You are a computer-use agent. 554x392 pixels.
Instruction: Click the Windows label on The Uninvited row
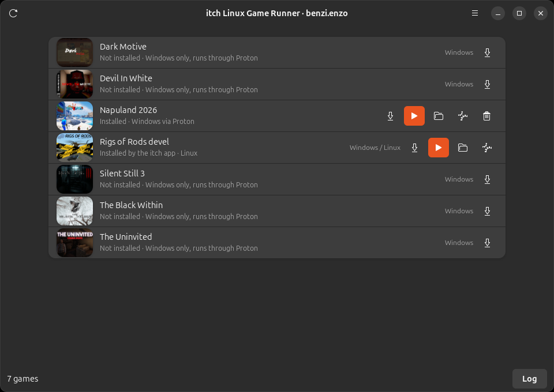[x=459, y=243]
